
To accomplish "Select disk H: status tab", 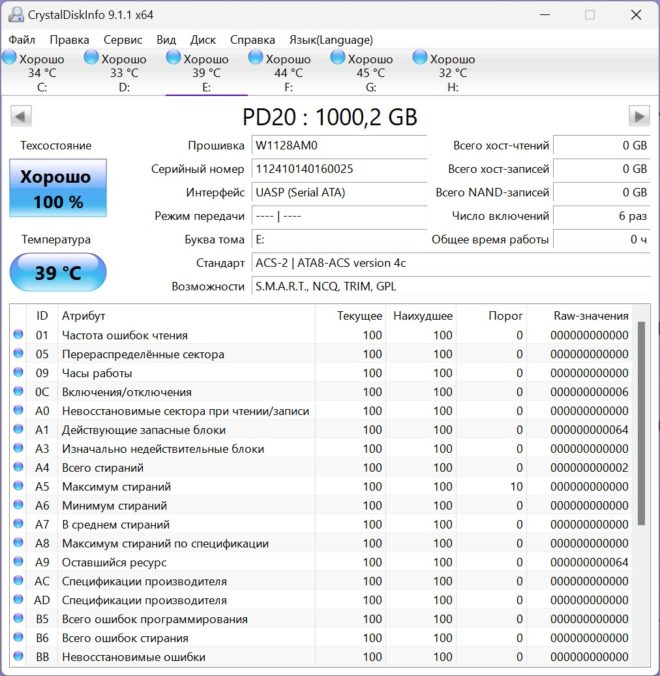I will [453, 72].
